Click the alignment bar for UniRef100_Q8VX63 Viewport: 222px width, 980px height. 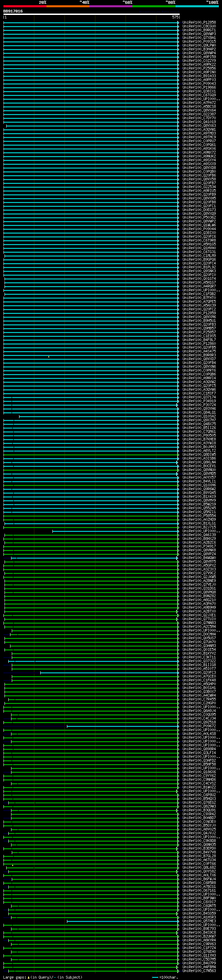tap(93, 125)
